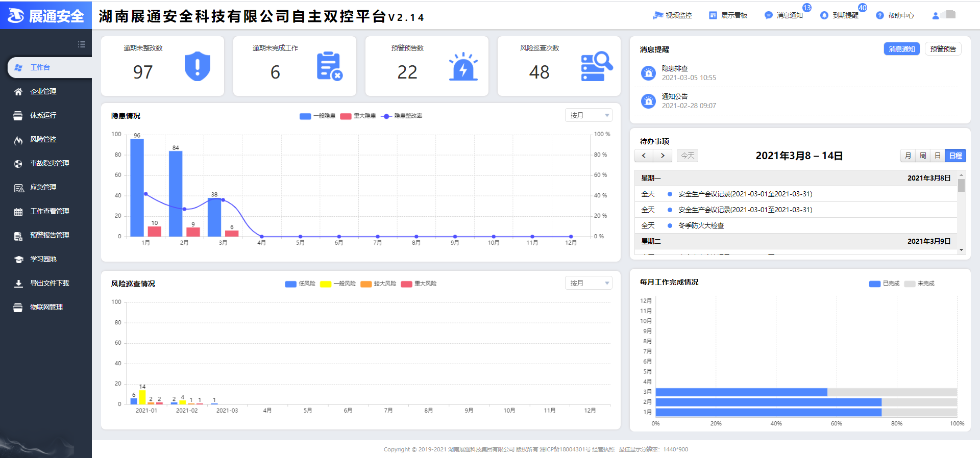The width and height of the screenshot is (980, 458).
Task: Click the 工作台 sidebar icon
Action: pos(18,67)
